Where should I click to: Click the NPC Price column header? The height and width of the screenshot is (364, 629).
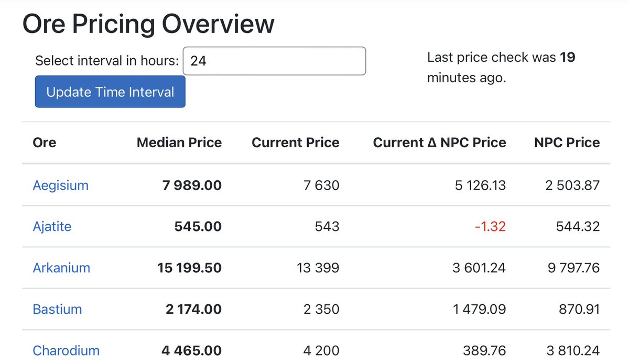568,142
